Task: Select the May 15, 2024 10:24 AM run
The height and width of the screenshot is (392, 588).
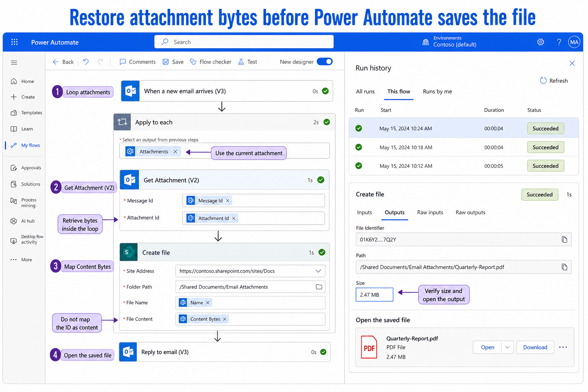Action: coord(464,128)
